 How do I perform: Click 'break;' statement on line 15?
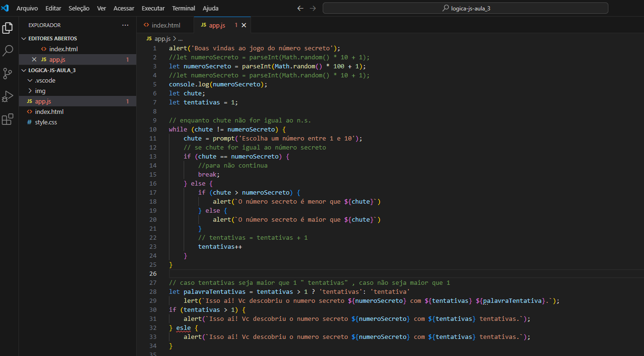[x=209, y=174]
